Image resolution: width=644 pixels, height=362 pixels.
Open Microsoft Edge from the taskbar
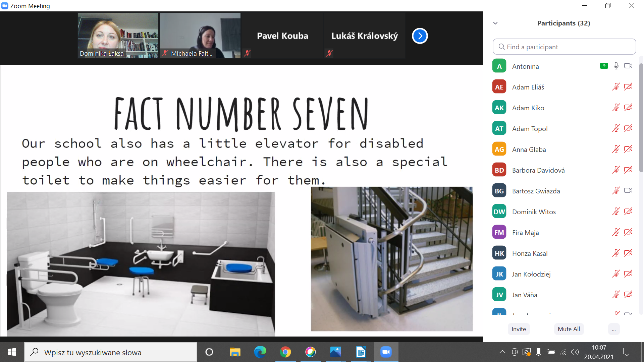click(260, 352)
